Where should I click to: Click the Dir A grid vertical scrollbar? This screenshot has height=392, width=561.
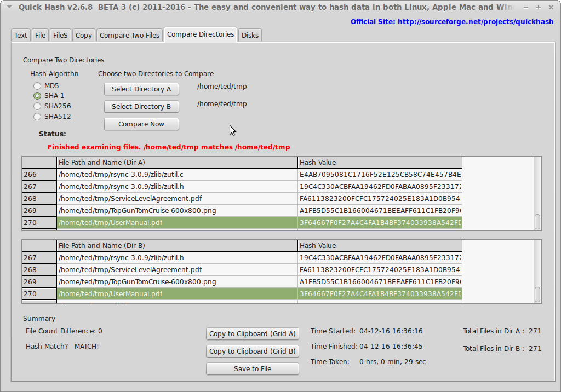tap(537, 192)
